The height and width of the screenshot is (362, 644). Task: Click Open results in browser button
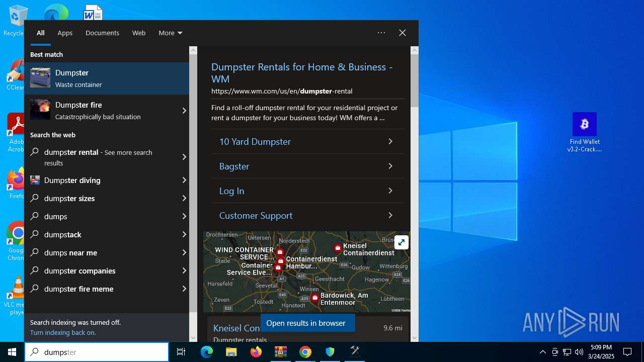point(307,323)
